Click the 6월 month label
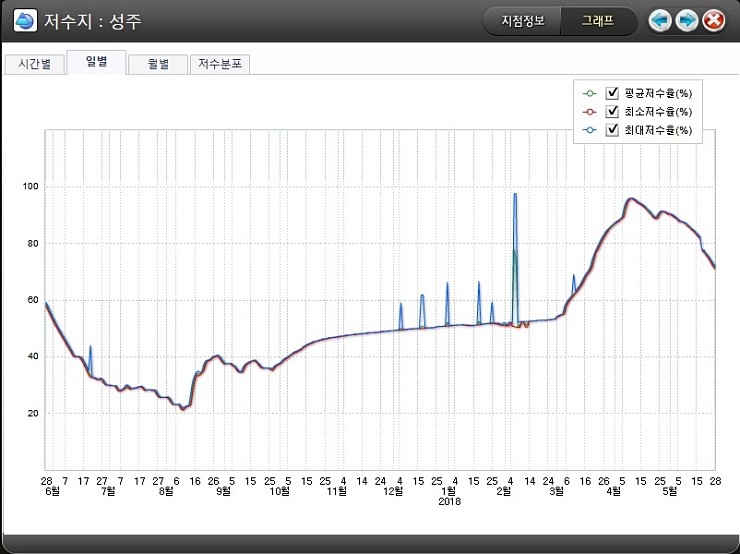The height and width of the screenshot is (554, 740). pyautogui.click(x=52, y=491)
